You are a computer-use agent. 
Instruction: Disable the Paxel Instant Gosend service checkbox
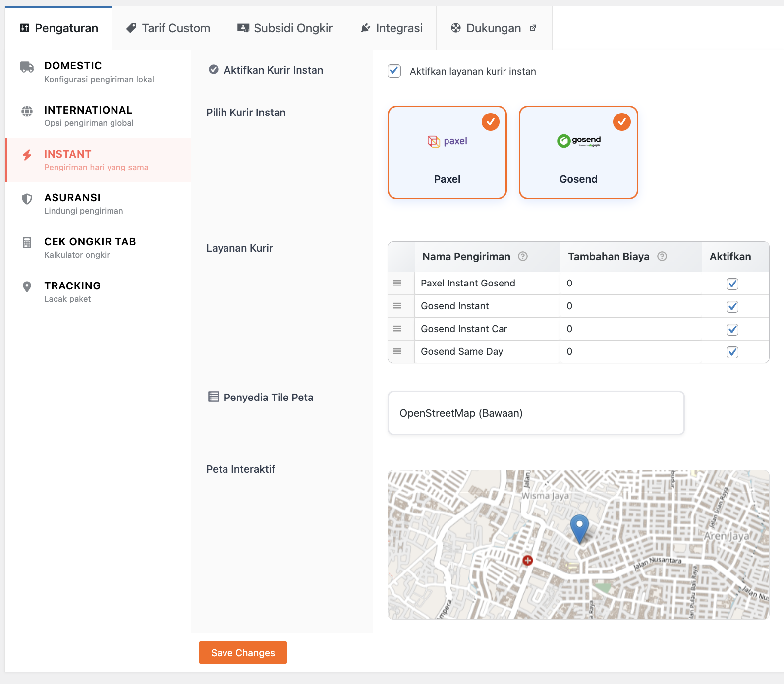coord(732,284)
